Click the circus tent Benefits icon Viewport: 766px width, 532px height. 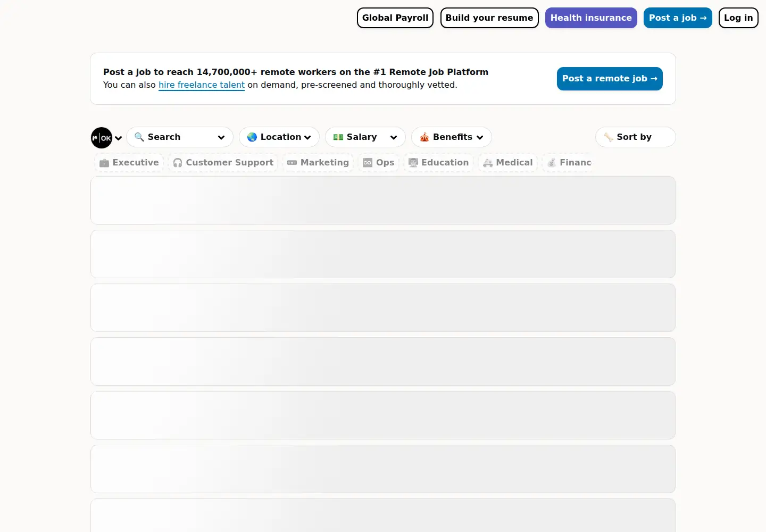click(424, 137)
